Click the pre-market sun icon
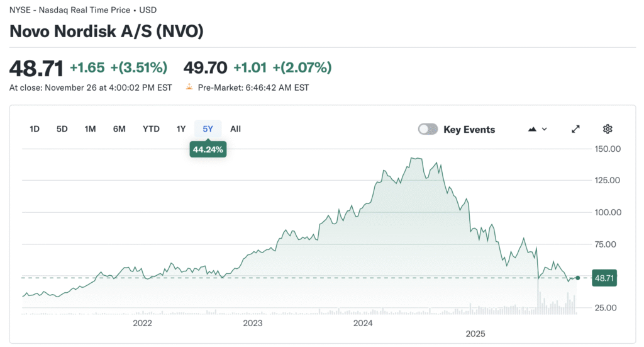Screen dimensions: 644x347 (188, 88)
